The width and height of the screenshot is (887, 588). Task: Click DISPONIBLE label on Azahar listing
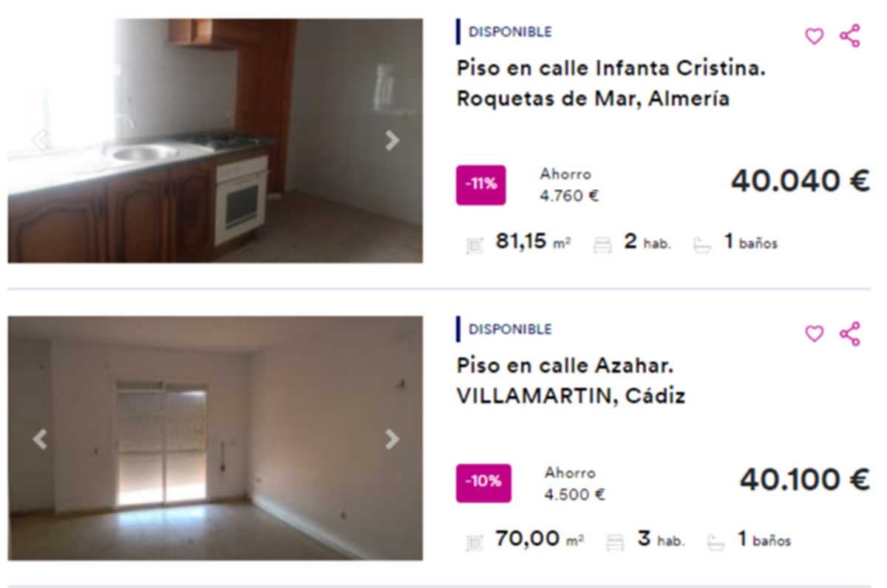tap(510, 329)
